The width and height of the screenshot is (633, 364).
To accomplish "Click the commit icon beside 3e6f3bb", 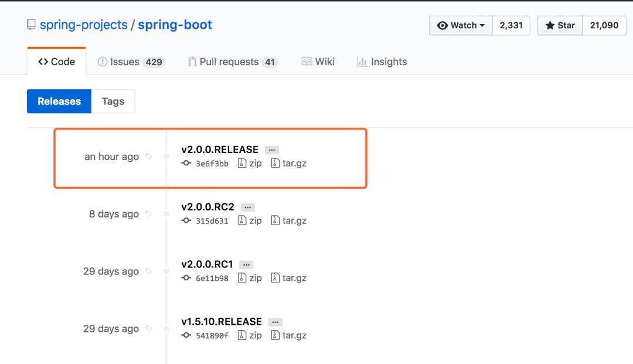I will [186, 163].
